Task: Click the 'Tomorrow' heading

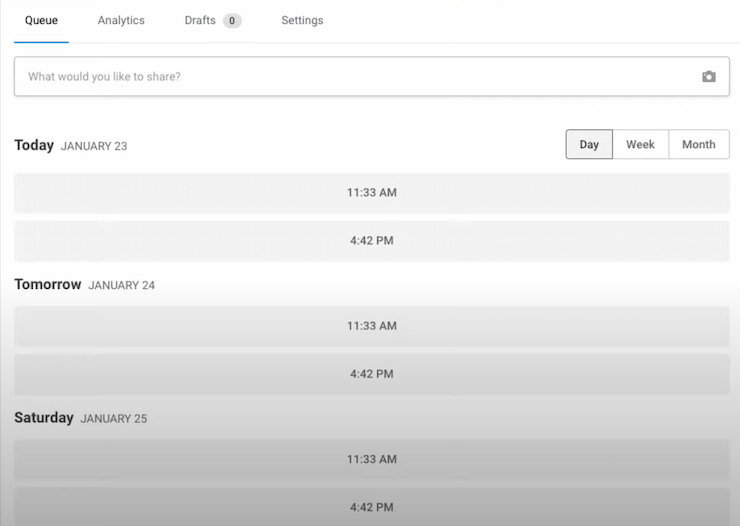Action: click(48, 285)
